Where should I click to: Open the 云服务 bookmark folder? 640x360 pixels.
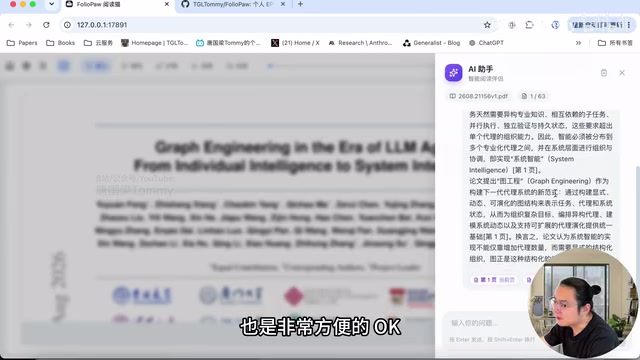(x=98, y=43)
